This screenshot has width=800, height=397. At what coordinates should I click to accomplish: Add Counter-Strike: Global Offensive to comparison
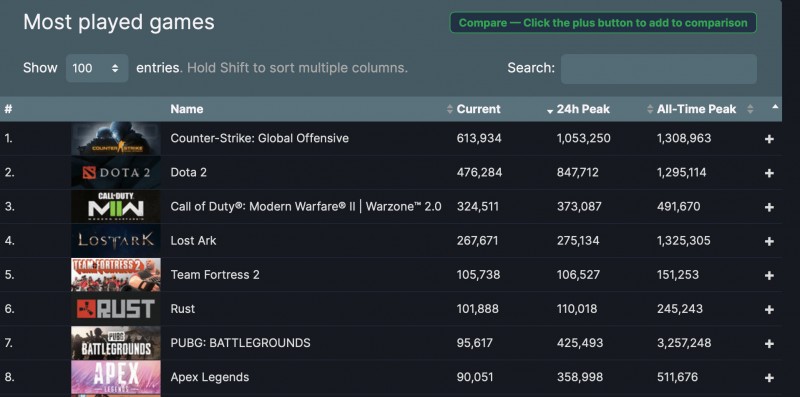tap(769, 139)
